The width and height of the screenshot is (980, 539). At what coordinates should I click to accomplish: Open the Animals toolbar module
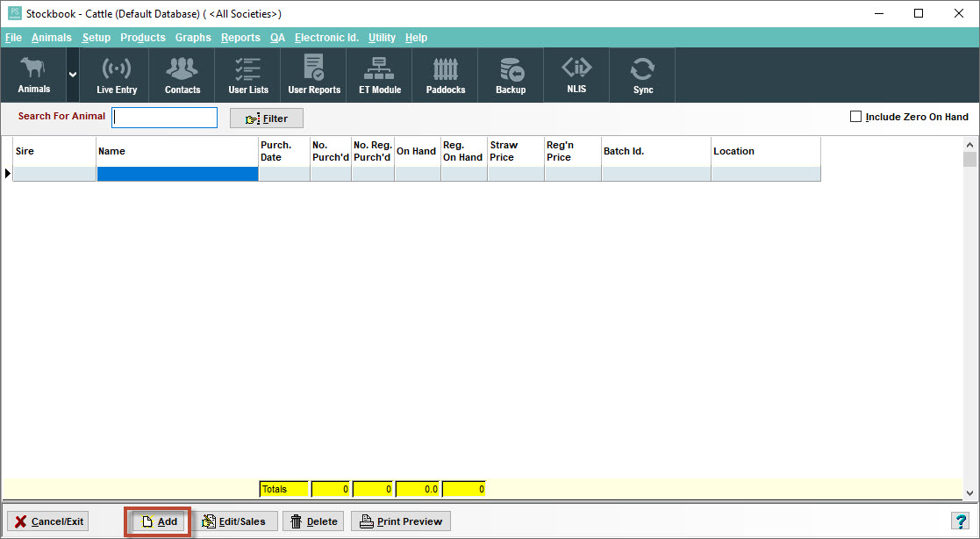33,75
